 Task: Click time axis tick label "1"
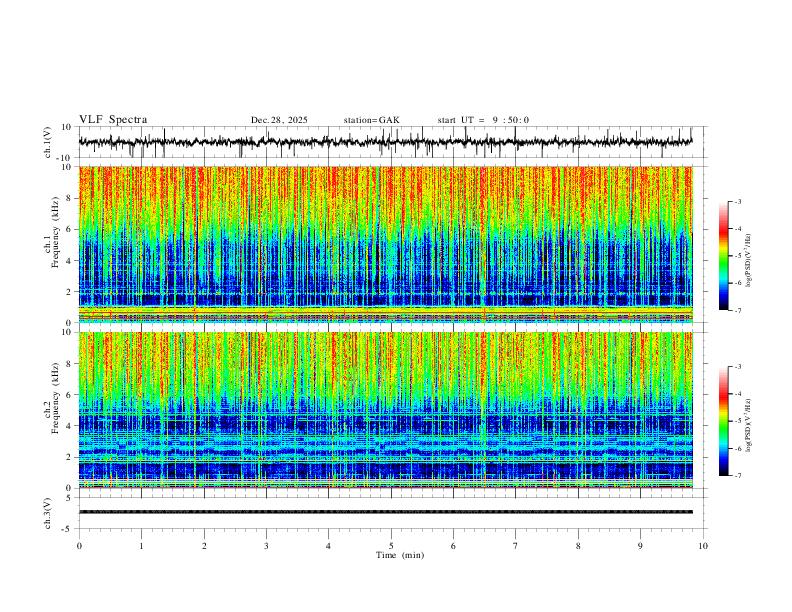141,546
